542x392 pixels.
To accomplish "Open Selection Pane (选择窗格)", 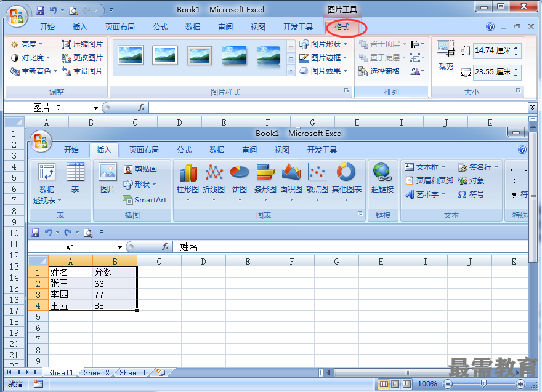I will 379,71.
